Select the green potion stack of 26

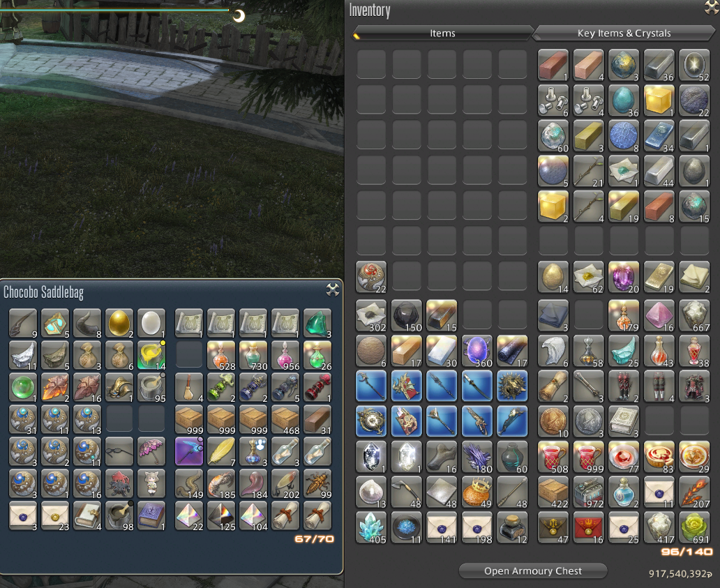point(317,355)
